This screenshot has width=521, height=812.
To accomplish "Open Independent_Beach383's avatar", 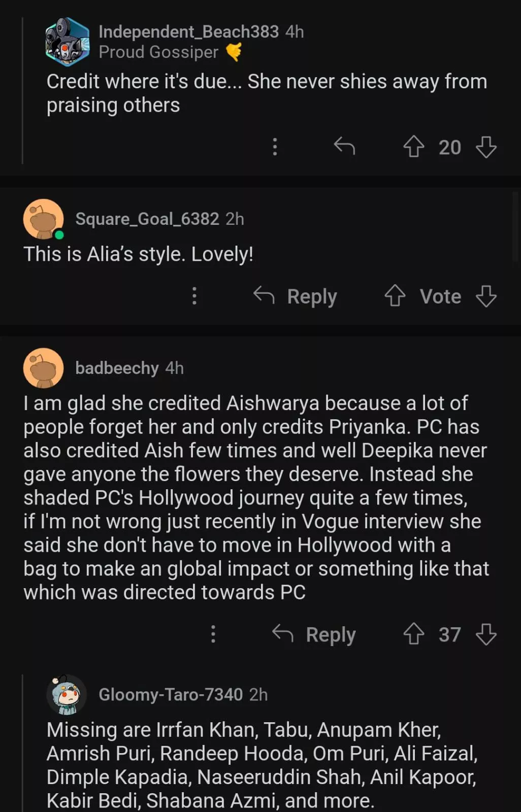I will pyautogui.click(x=67, y=42).
